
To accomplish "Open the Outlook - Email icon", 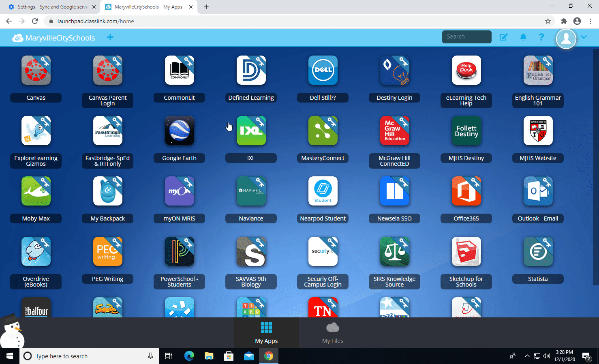I will (538, 191).
